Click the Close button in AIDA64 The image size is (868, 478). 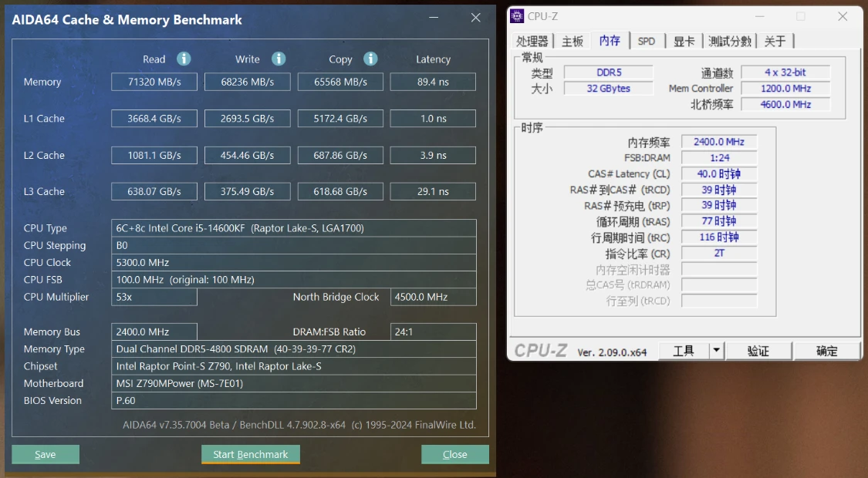[455, 454]
